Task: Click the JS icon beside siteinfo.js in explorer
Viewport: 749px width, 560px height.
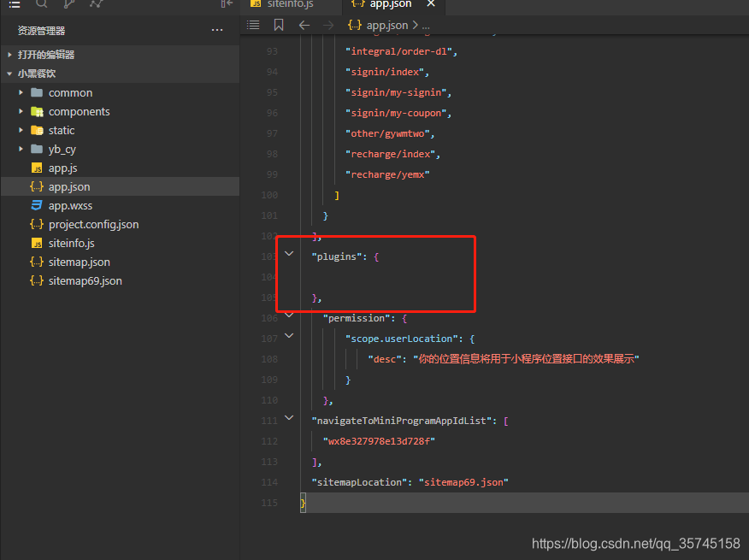Action: point(37,243)
